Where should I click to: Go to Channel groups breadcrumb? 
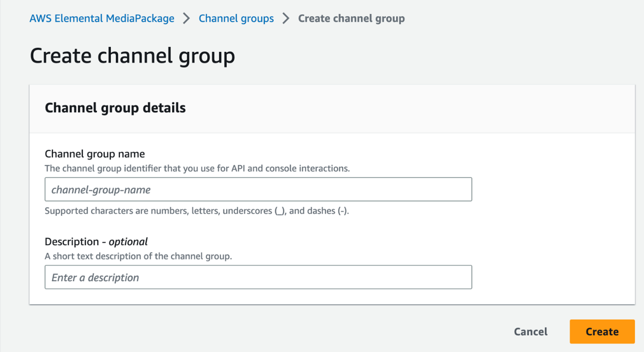point(236,18)
